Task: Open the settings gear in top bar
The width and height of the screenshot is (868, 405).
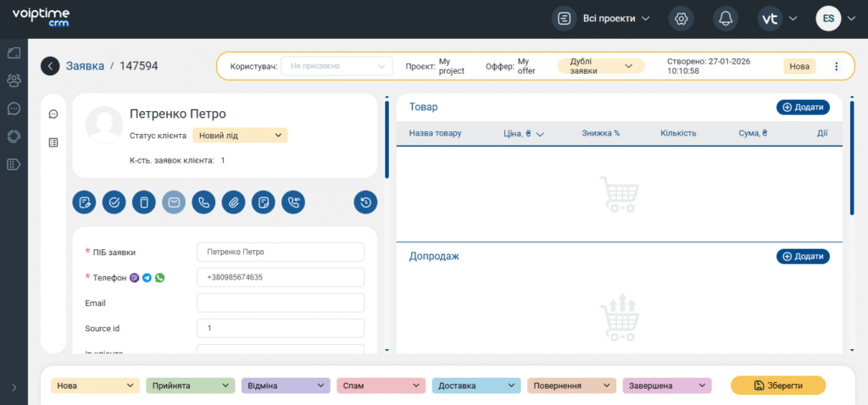Action: 682,19
